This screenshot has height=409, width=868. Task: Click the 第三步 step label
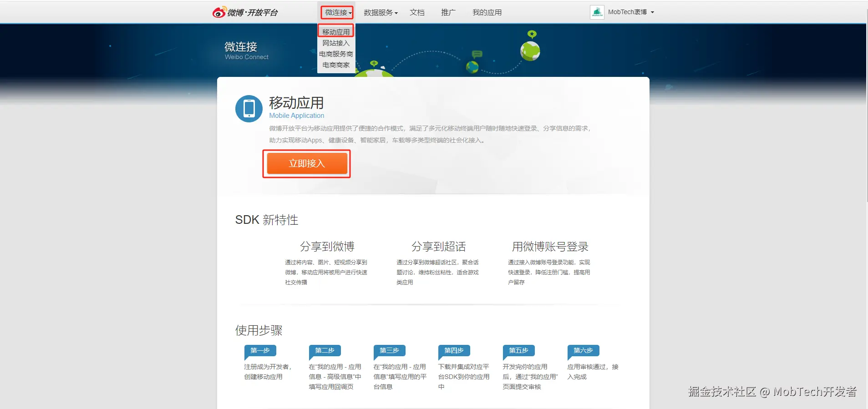point(389,350)
